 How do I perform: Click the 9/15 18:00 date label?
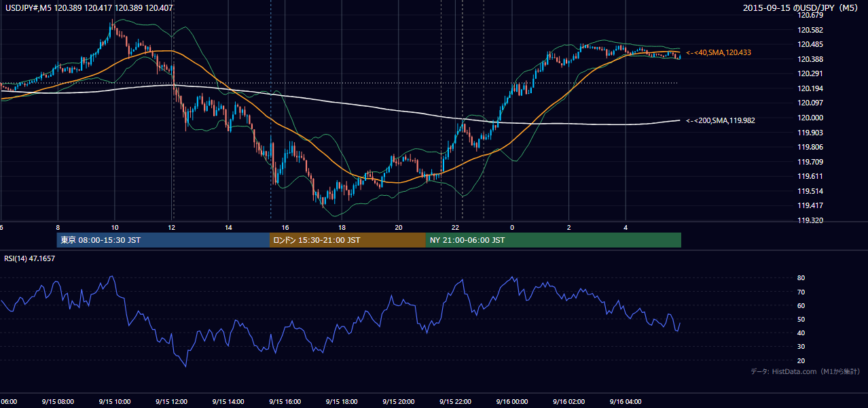pos(342,401)
